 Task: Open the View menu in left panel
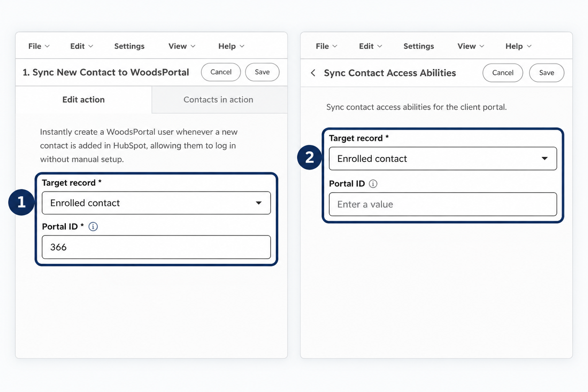pyautogui.click(x=182, y=46)
